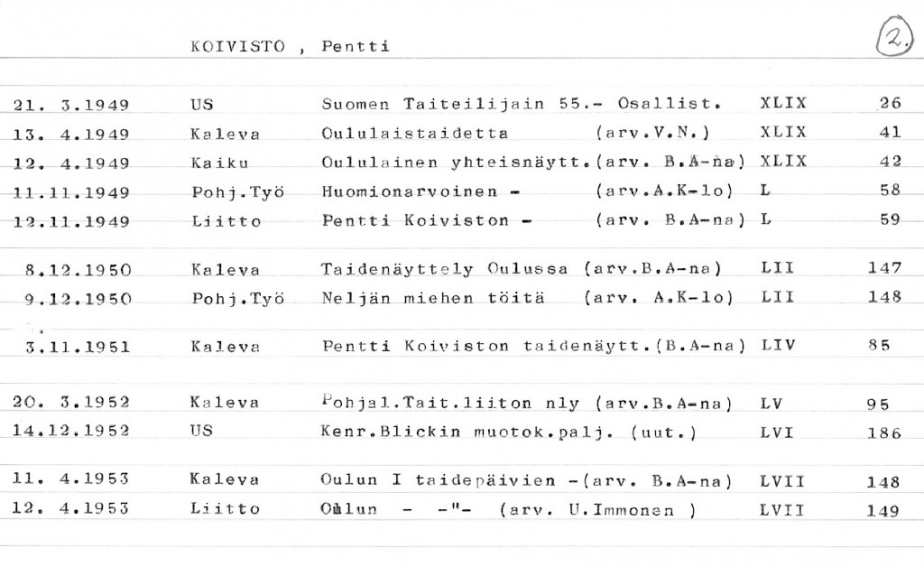Select the date 21. 3.1949
The height and width of the screenshot is (567, 924).
(x=72, y=105)
